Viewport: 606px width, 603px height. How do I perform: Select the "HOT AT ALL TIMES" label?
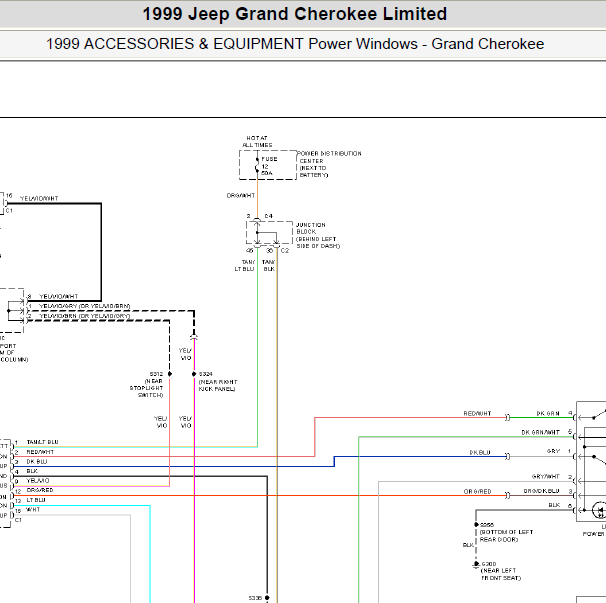click(x=257, y=141)
